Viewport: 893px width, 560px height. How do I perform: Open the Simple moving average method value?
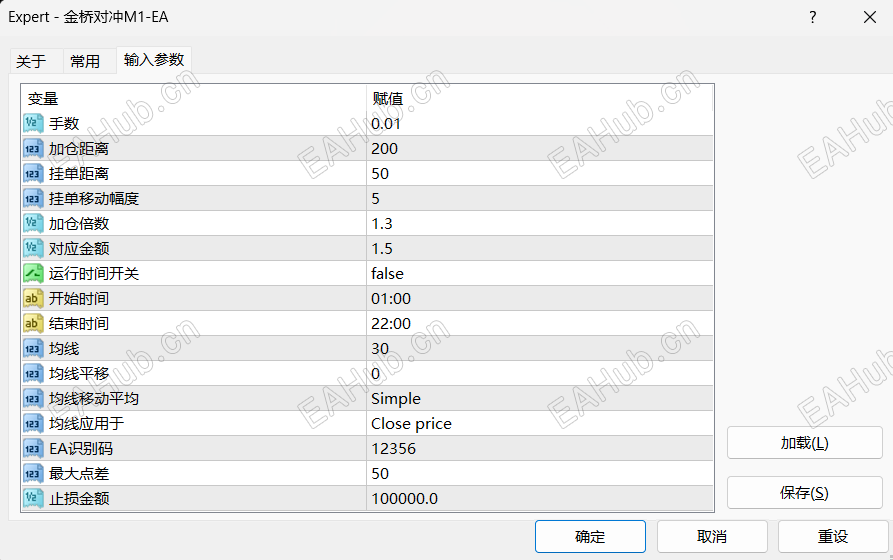pos(539,399)
